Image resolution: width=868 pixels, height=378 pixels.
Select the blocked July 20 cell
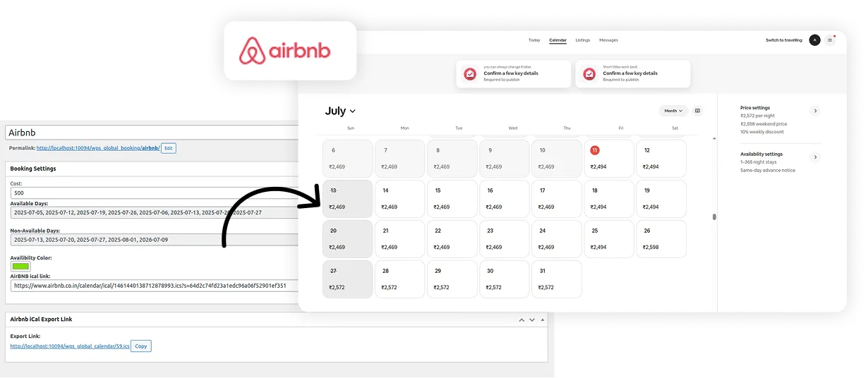click(x=347, y=239)
